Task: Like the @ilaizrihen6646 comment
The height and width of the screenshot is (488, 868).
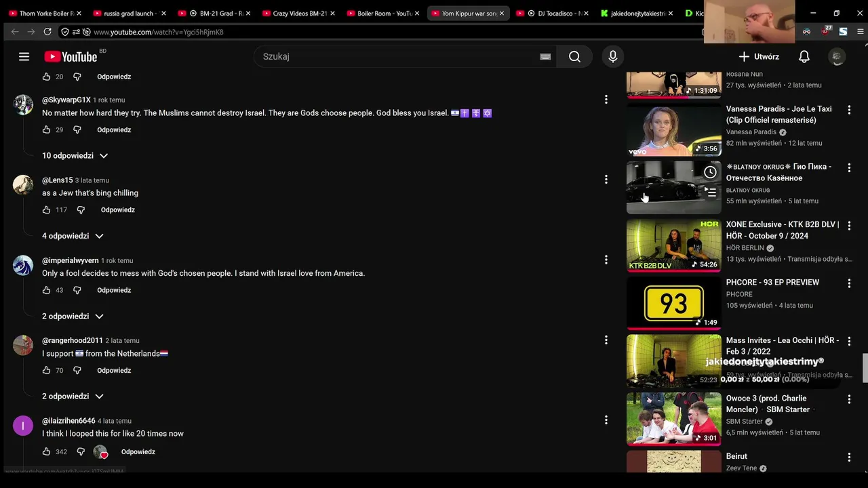Action: tap(47, 451)
